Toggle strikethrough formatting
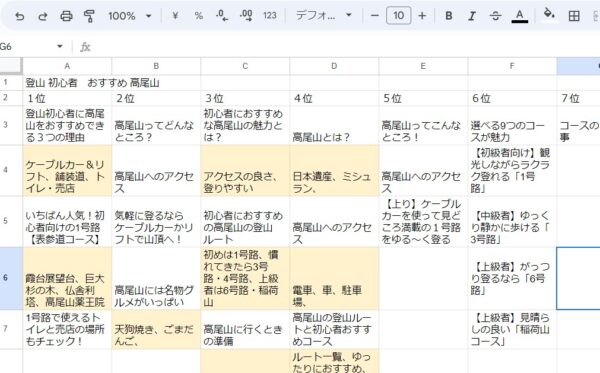Screen dimensions: 600x373 tap(496, 16)
